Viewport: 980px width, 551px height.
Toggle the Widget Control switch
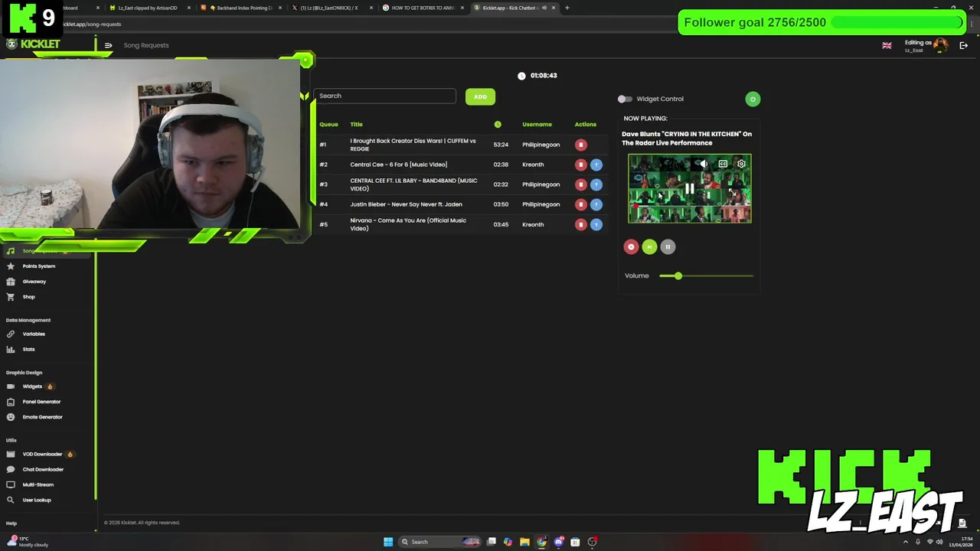click(x=625, y=99)
